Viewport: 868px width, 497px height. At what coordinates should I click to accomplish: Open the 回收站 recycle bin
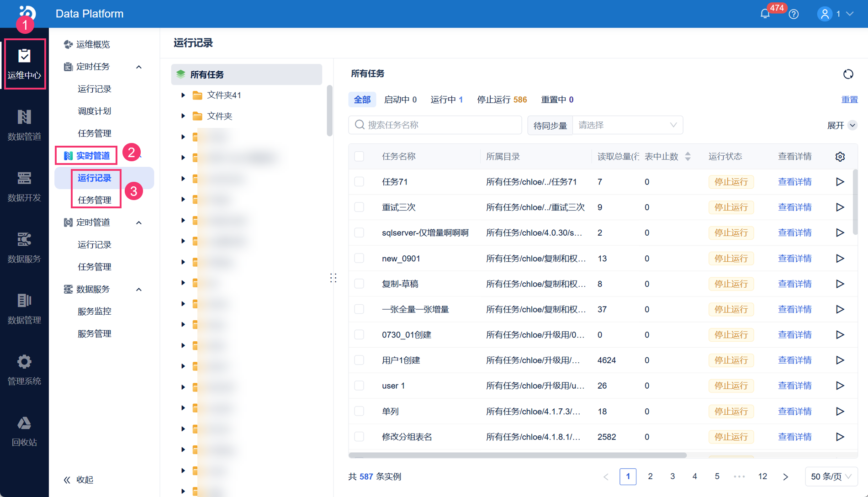click(x=24, y=431)
